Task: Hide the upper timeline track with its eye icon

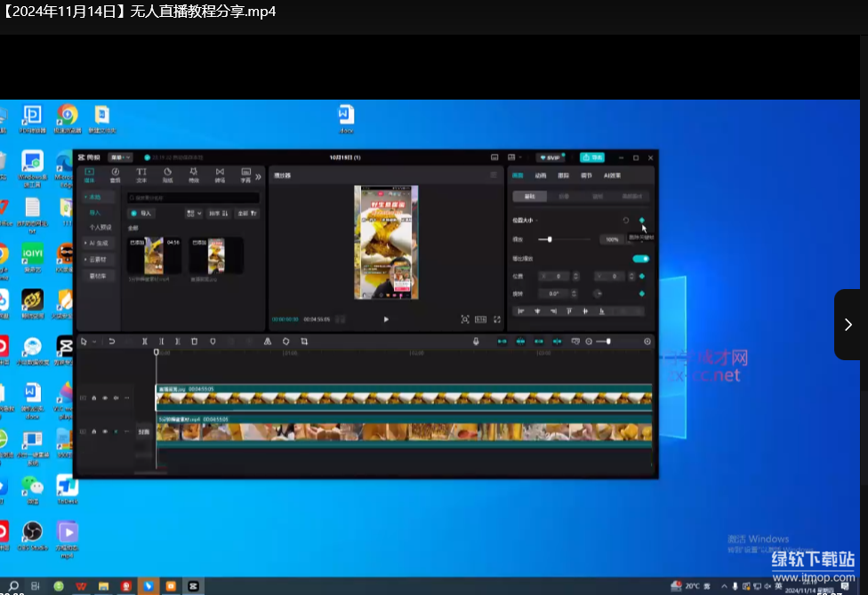Action: [x=105, y=398]
